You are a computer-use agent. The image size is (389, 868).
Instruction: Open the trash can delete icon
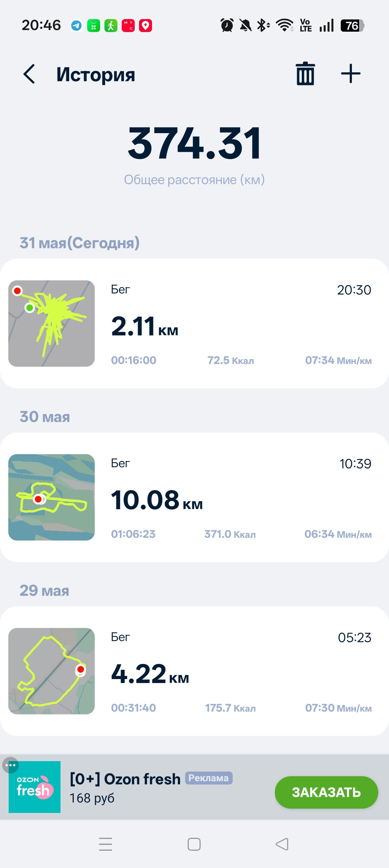pos(305,73)
